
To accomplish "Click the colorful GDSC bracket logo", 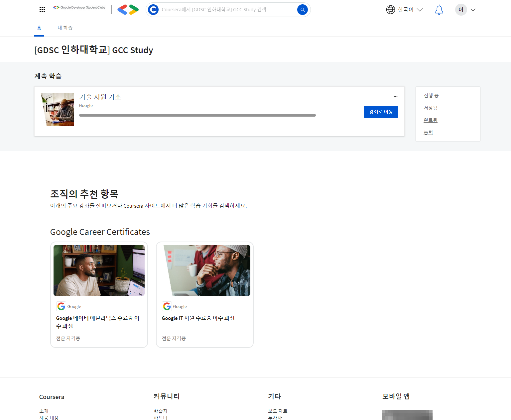I will [x=128, y=10].
